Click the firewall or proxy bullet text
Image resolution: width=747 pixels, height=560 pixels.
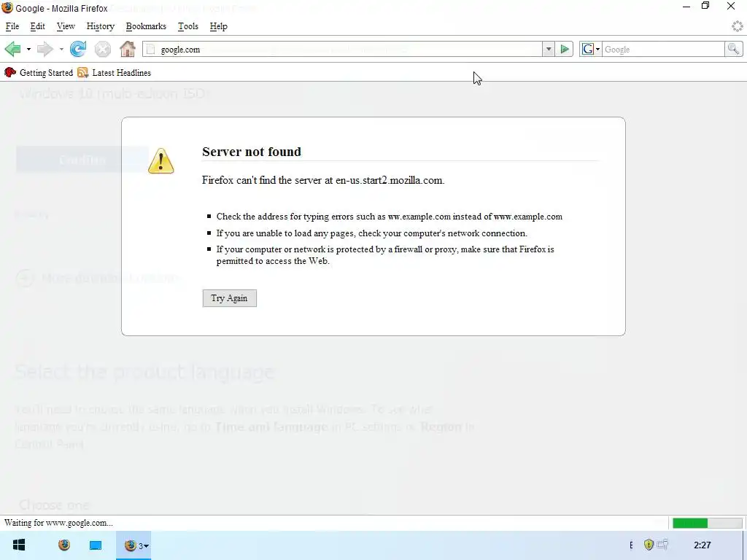click(385, 255)
